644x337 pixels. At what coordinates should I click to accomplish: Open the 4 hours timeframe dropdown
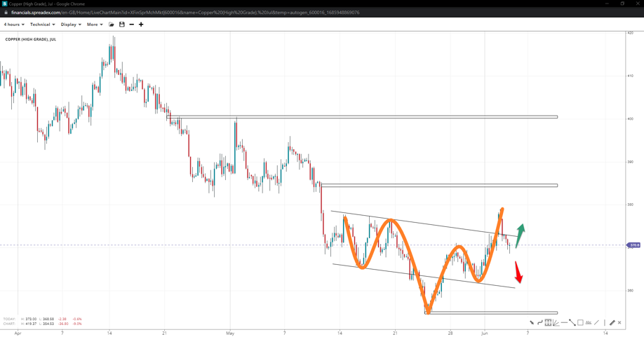(x=14, y=25)
